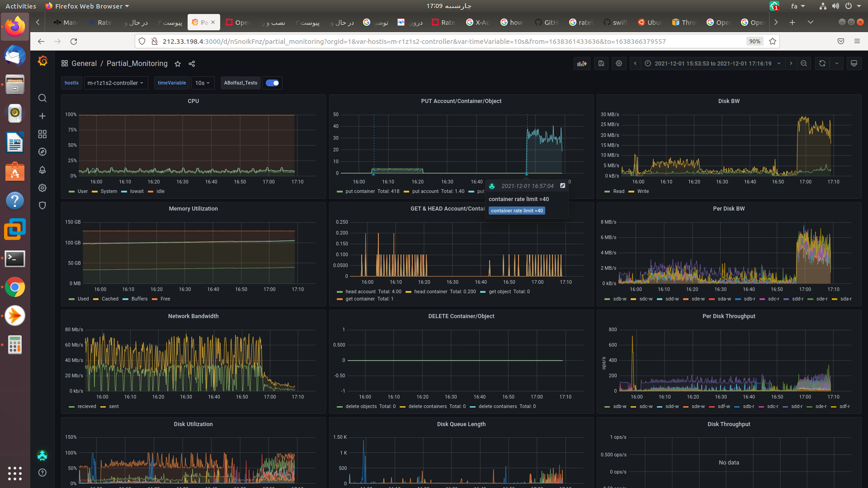Refresh the dashboard with the refresh icon
The width and height of the screenshot is (868, 488).
pyautogui.click(x=822, y=64)
